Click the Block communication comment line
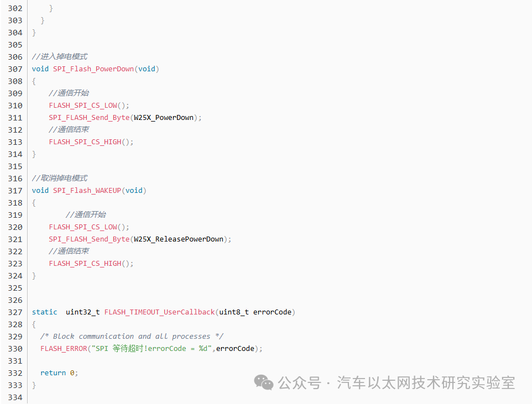 tap(132, 337)
